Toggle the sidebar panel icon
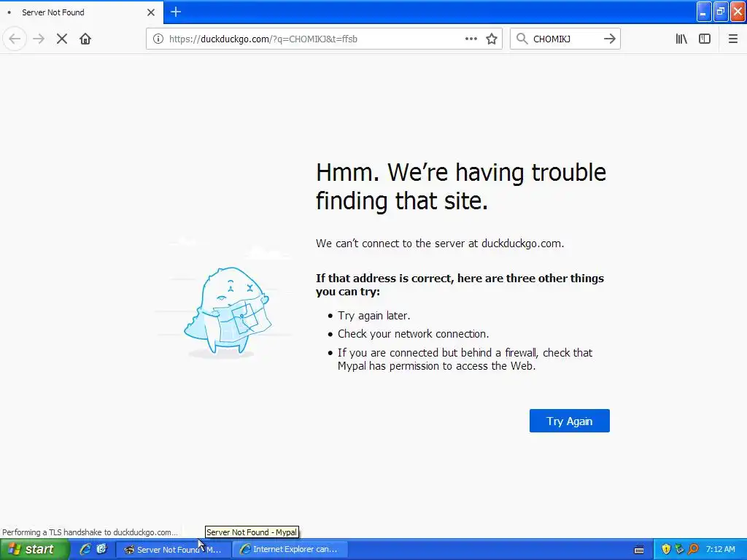Viewport: 747px width, 560px height. tap(705, 39)
